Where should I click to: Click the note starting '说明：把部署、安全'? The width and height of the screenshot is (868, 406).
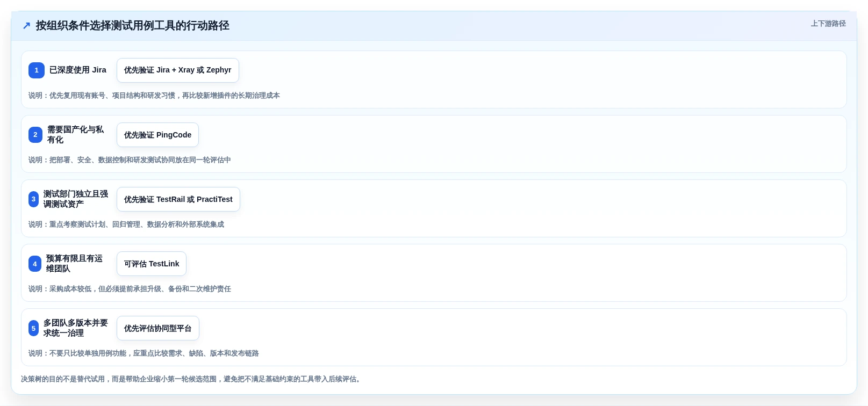pos(130,160)
